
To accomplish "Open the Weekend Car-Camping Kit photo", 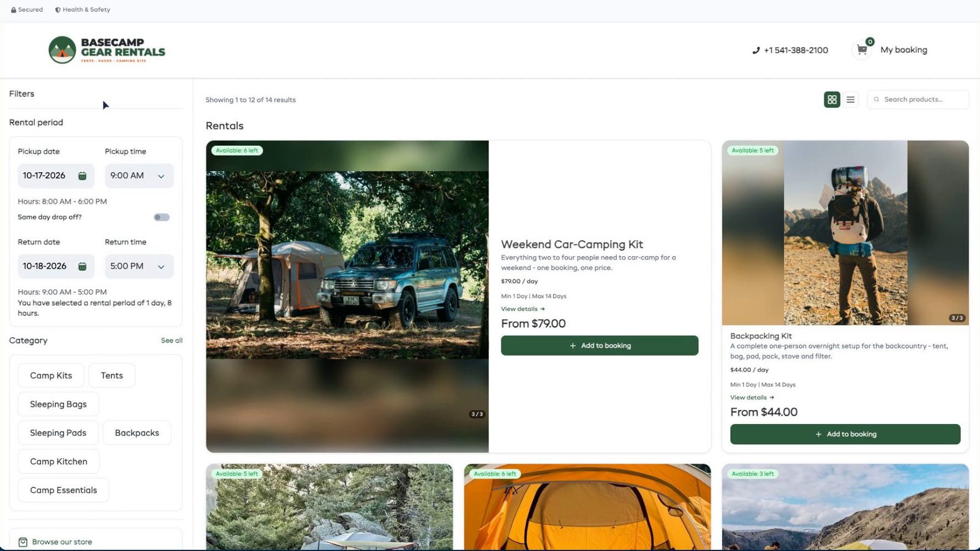I will (347, 297).
